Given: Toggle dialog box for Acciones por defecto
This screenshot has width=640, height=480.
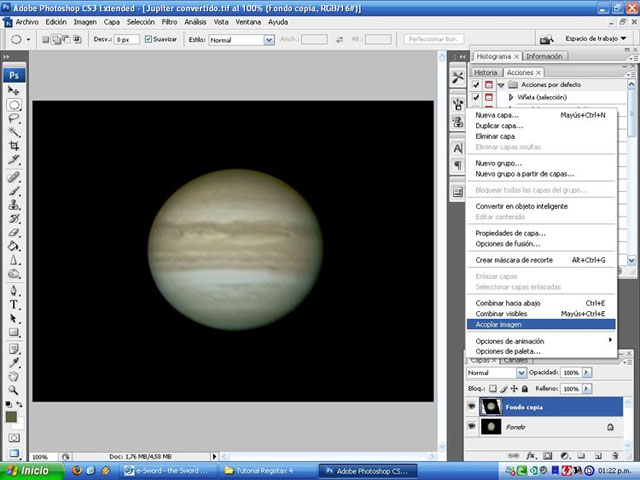Looking at the screenshot, I should (x=489, y=85).
